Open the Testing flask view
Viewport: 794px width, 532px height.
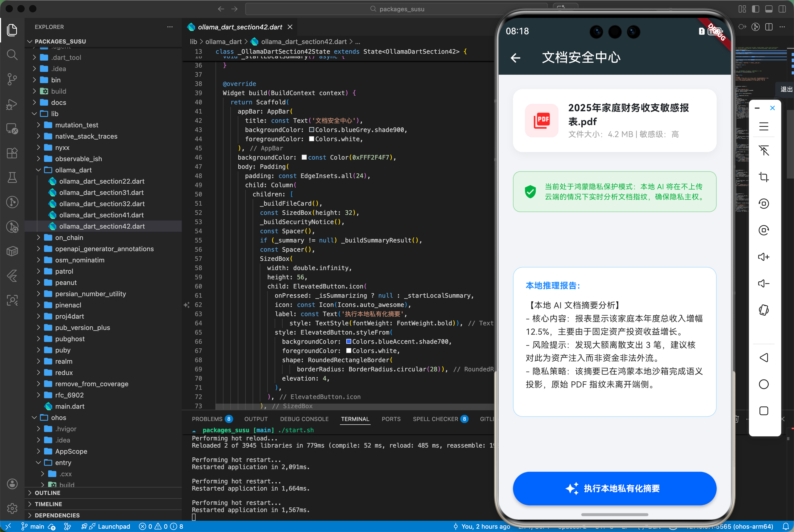pos(12,178)
